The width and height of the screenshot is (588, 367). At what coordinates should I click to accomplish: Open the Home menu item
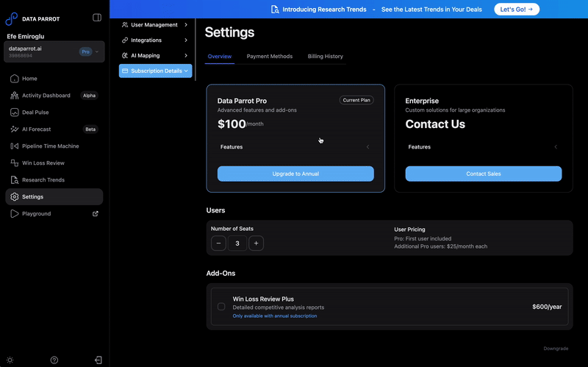click(x=54, y=79)
